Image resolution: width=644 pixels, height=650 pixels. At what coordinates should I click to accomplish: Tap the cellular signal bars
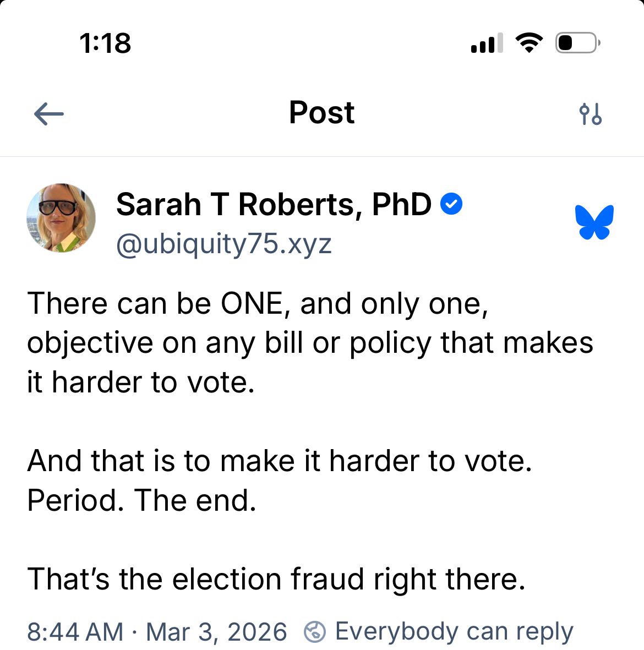click(487, 43)
